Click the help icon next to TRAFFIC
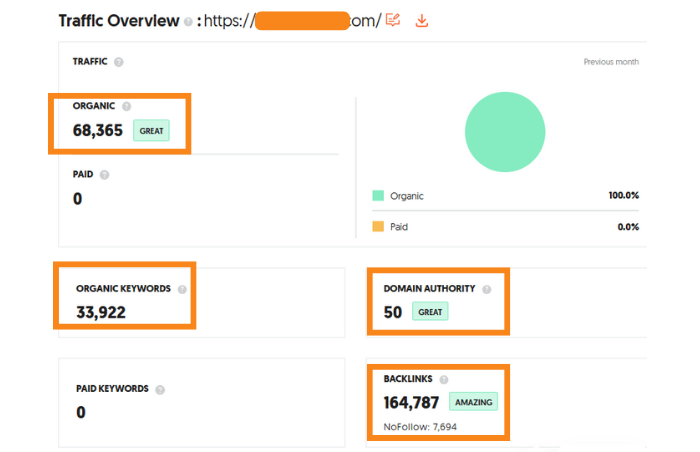Screen dimensions: 700x452 (x=119, y=62)
